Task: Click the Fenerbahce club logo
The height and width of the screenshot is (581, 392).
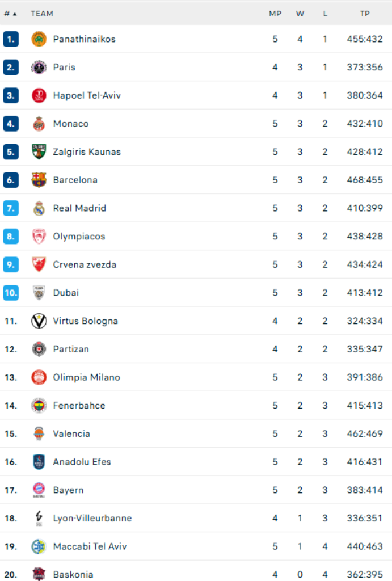Action: (x=39, y=405)
